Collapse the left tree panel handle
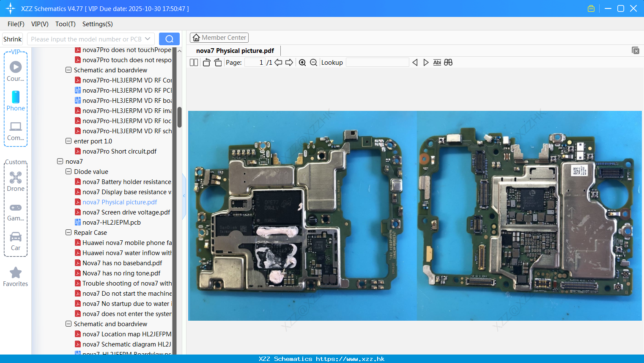 pyautogui.click(x=184, y=196)
